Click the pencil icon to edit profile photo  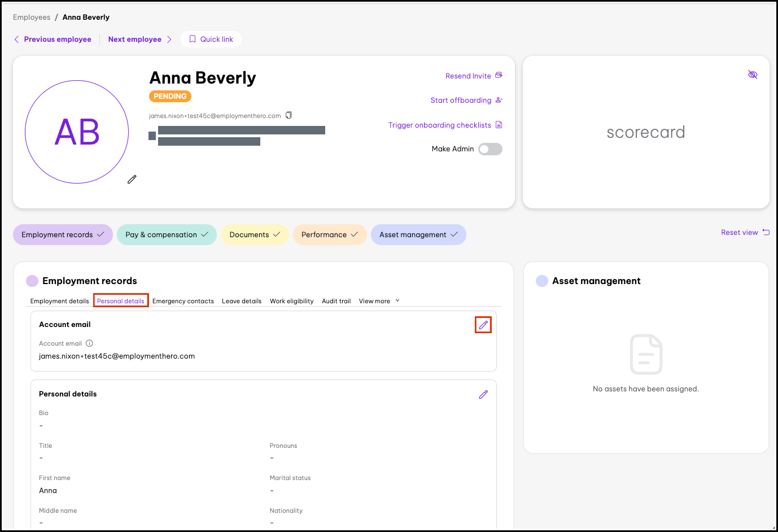click(x=132, y=180)
